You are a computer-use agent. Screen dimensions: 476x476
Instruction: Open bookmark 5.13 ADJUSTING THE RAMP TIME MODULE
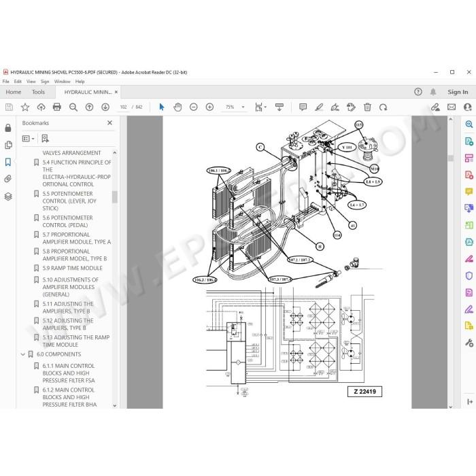[x=76, y=341]
